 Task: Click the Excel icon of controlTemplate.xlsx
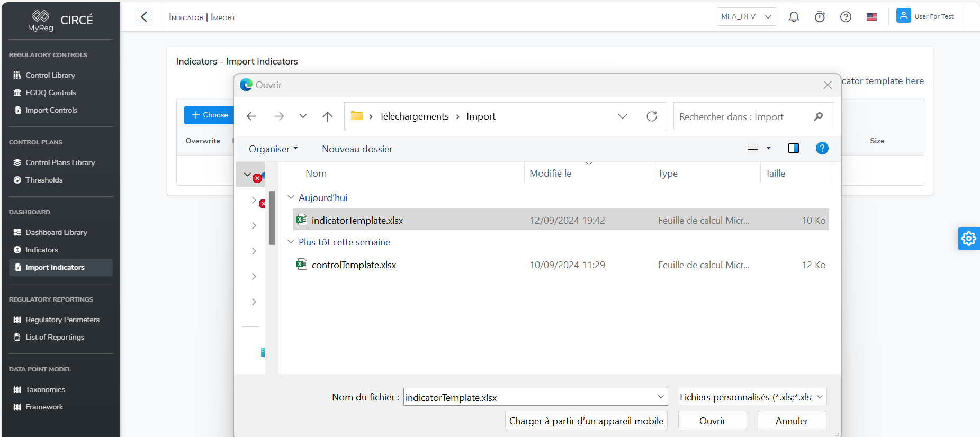pos(302,264)
